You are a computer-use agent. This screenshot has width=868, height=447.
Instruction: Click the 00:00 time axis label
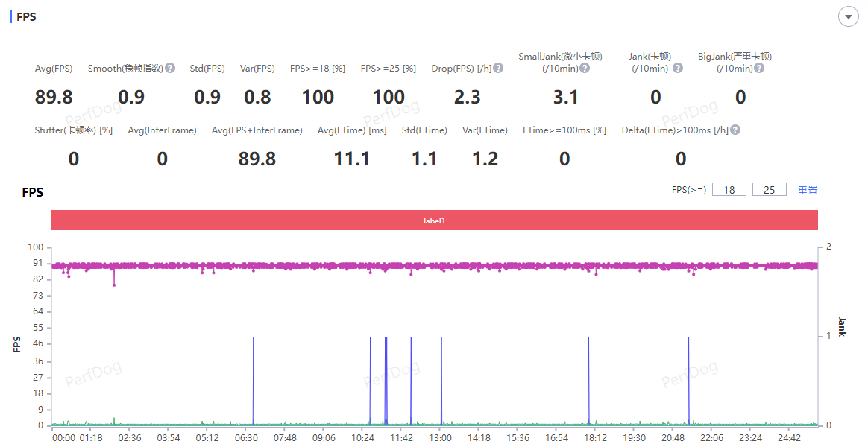[63, 438]
